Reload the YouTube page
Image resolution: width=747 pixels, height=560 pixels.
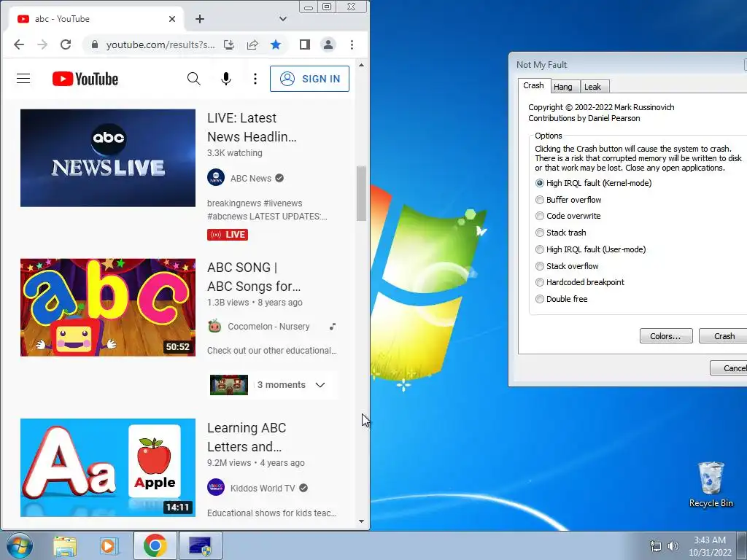[66, 44]
